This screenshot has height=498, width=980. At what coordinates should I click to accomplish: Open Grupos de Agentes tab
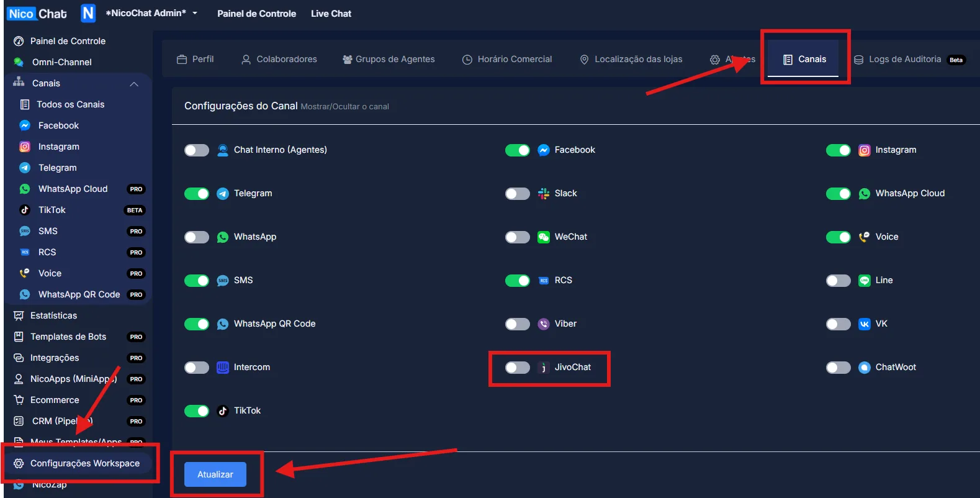point(389,59)
